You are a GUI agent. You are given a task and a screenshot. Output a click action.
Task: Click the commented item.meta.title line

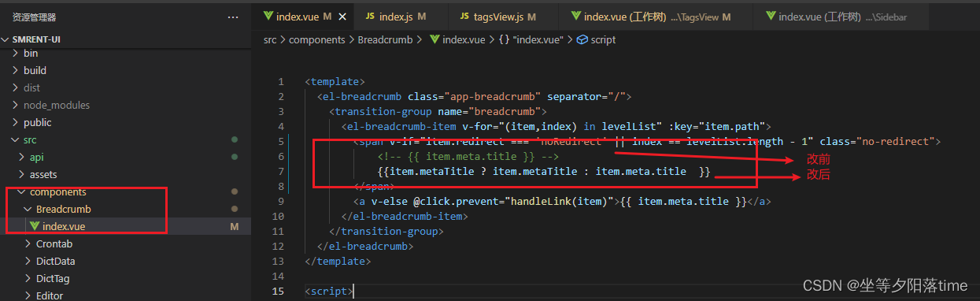point(468,157)
